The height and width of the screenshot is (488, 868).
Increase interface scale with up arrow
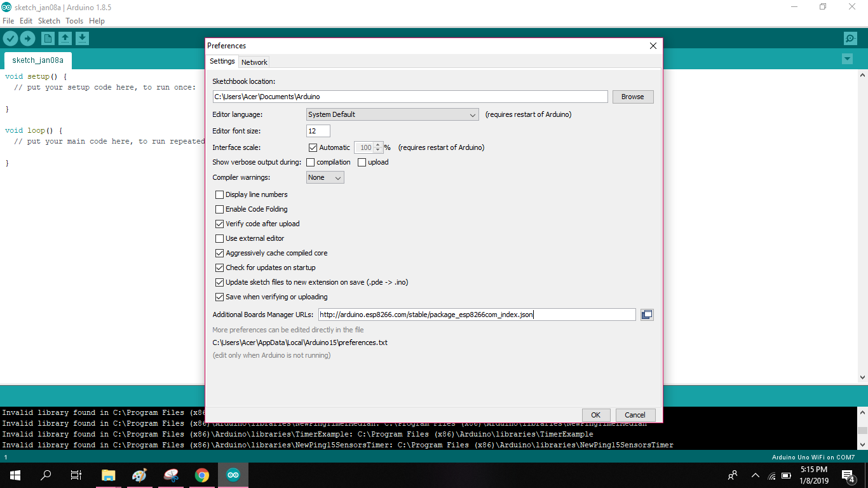(379, 144)
